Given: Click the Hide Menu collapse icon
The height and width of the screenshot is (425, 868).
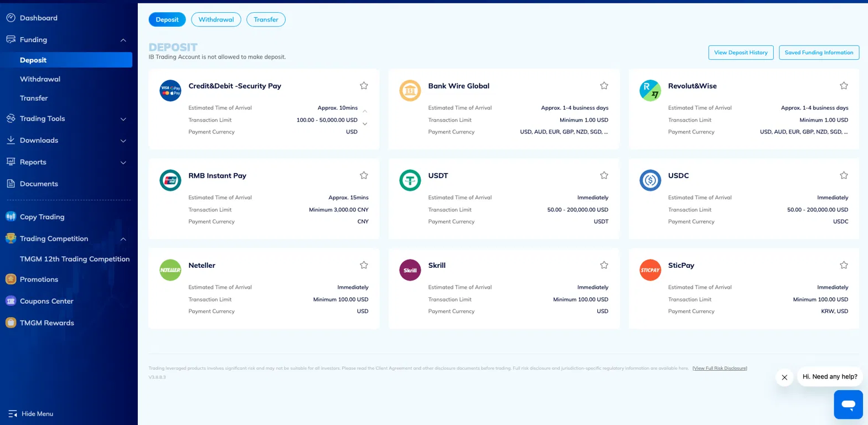Looking at the screenshot, I should pyautogui.click(x=13, y=414).
